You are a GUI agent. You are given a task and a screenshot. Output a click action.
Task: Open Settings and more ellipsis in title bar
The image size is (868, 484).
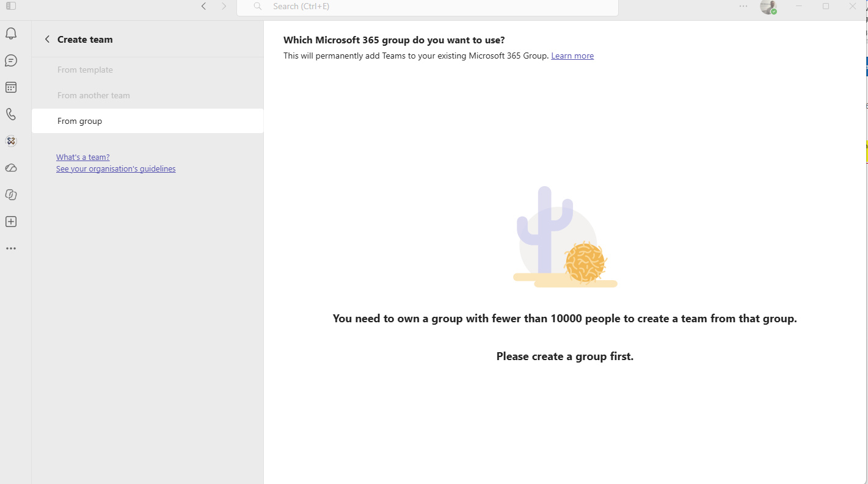pyautogui.click(x=743, y=6)
